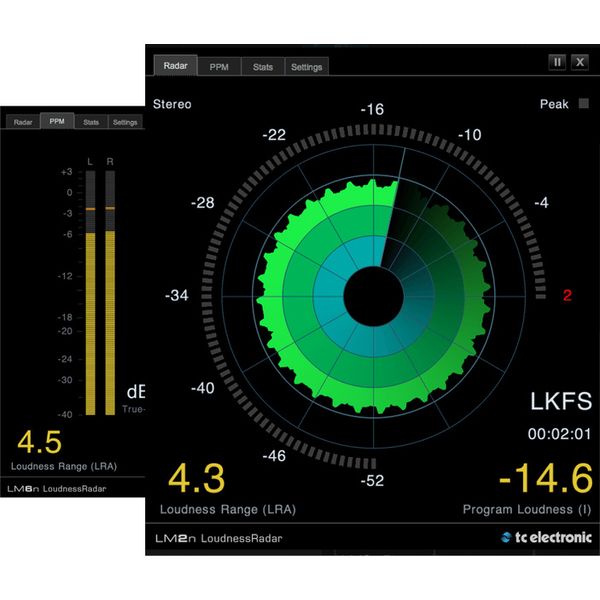The height and width of the screenshot is (600, 600).
Task: Click the left channel PPM meter bar
Action: (x=91, y=293)
